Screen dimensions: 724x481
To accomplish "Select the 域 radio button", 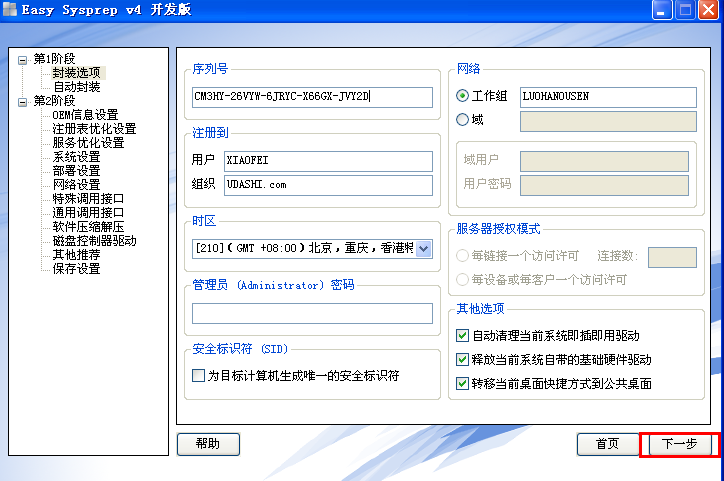I will point(462,120).
